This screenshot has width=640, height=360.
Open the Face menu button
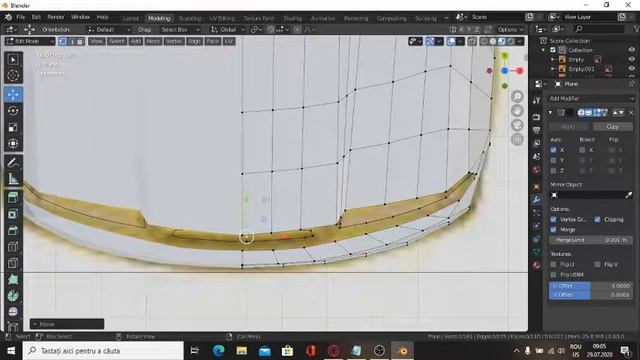pyautogui.click(x=212, y=41)
